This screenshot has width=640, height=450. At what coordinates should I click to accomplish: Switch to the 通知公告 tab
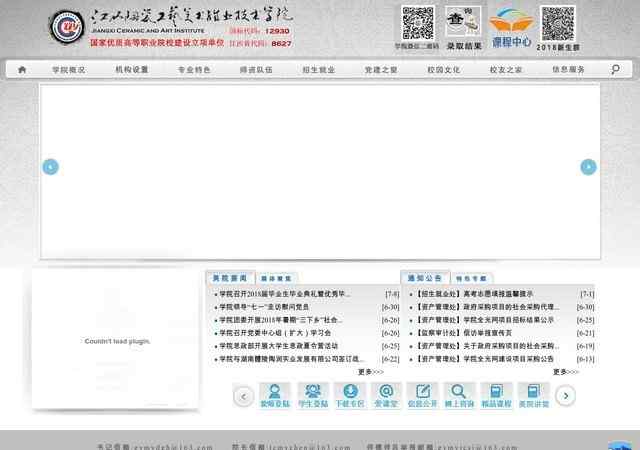tap(424, 278)
